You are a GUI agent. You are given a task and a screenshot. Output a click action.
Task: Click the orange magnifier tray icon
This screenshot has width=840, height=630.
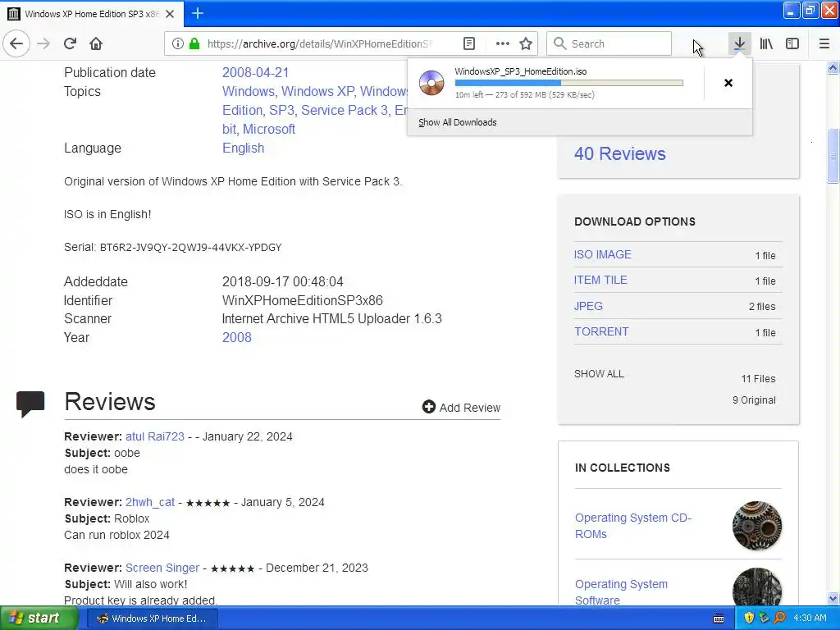coord(779,619)
